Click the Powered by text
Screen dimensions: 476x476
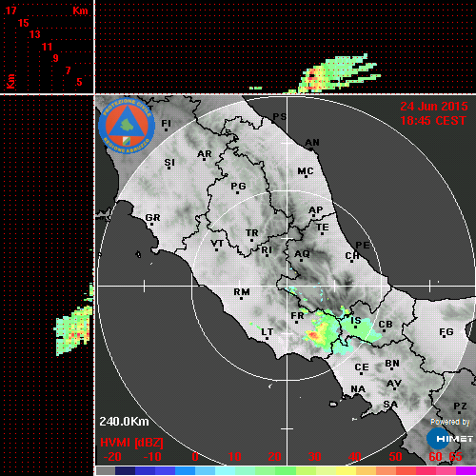coord(449,422)
